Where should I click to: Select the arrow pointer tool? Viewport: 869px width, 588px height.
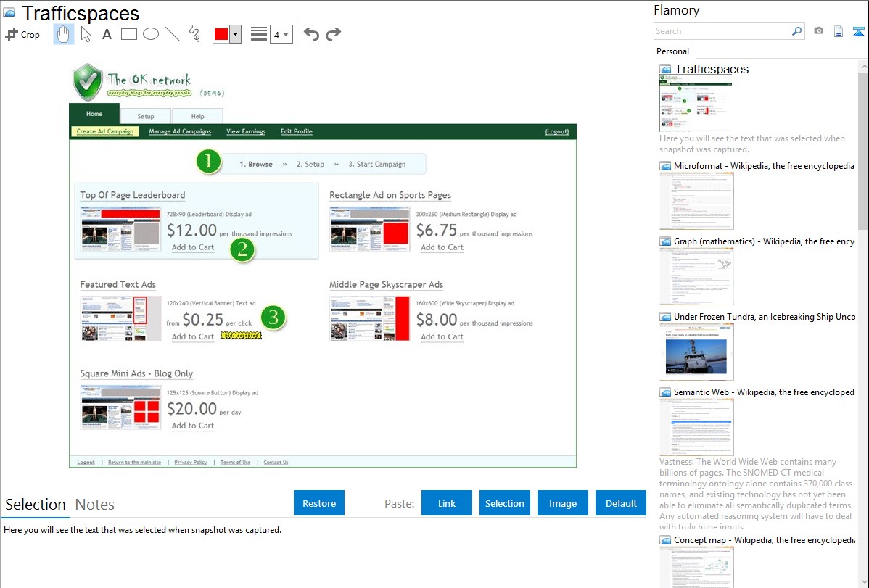pyautogui.click(x=86, y=34)
